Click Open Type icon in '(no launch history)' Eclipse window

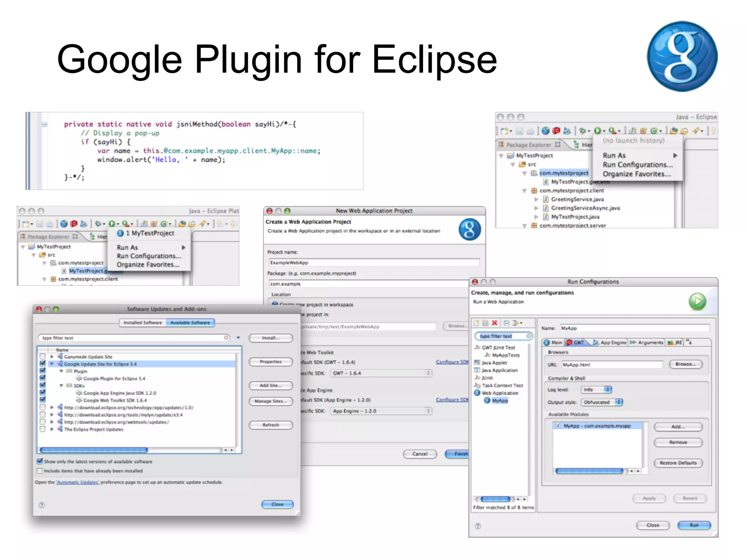coord(674,131)
